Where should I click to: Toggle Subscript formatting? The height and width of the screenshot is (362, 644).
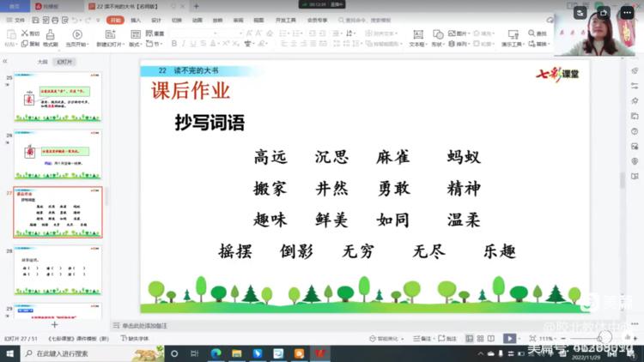[x=235, y=44]
